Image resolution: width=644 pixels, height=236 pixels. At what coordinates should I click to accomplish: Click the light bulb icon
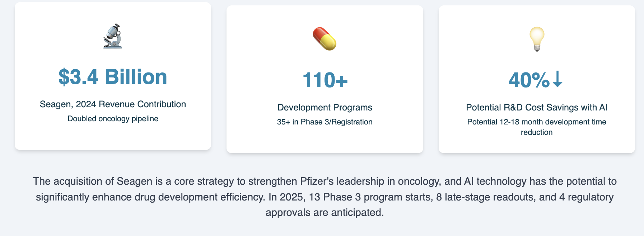pyautogui.click(x=537, y=39)
